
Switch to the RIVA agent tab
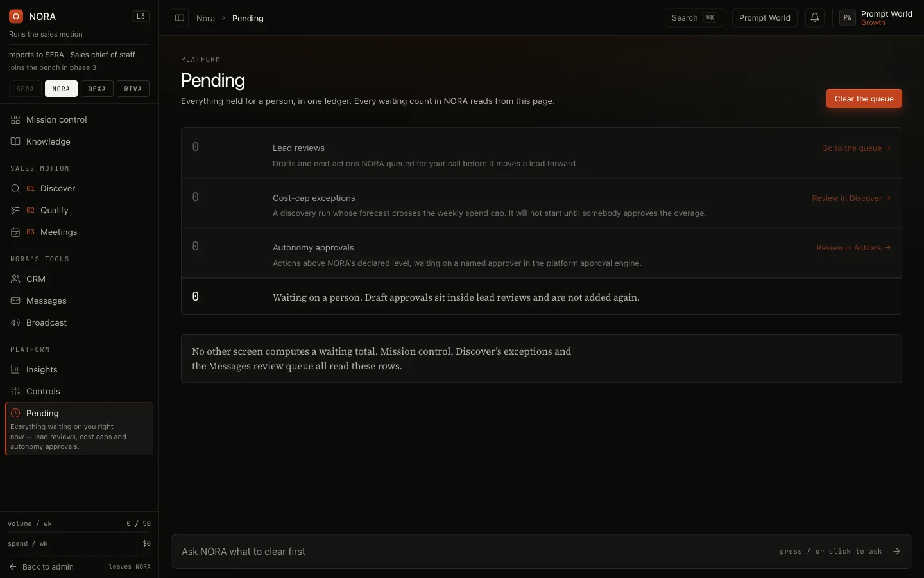(x=133, y=89)
